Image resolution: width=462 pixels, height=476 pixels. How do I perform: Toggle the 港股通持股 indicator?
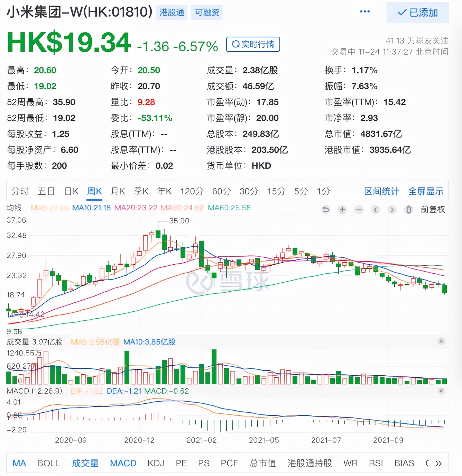(x=309, y=463)
